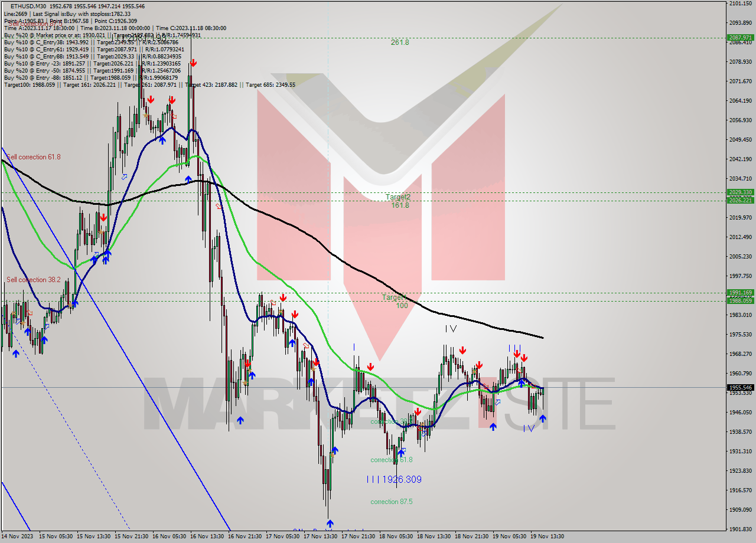The height and width of the screenshot is (543, 756).
Task: Click the 'Buy %10 @ C_Entry88: 1913.549' line
Action: (47, 56)
